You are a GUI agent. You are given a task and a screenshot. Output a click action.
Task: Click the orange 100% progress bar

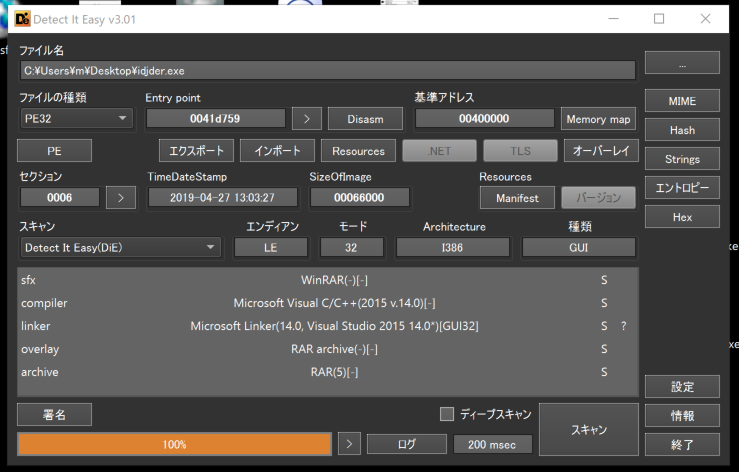[x=174, y=444]
